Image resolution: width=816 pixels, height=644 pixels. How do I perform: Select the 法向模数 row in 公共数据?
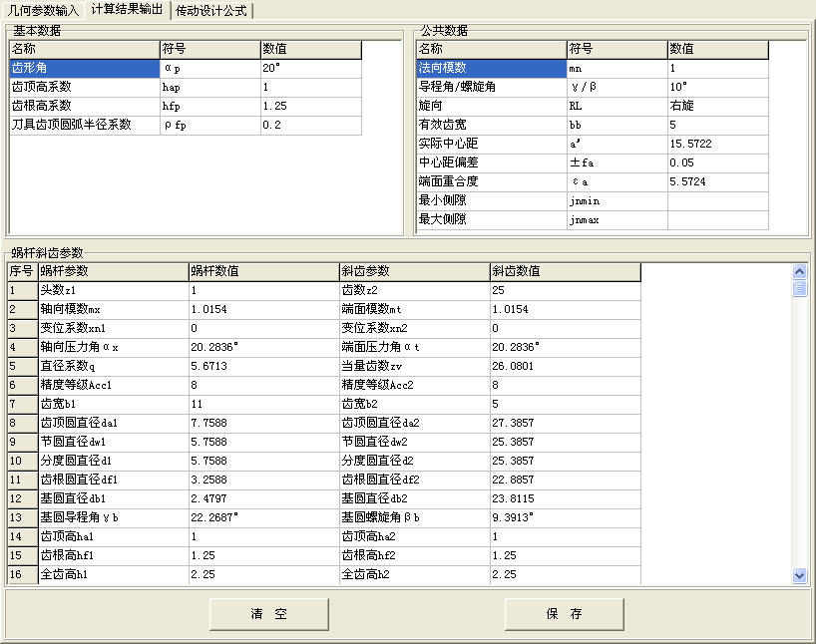593,68
